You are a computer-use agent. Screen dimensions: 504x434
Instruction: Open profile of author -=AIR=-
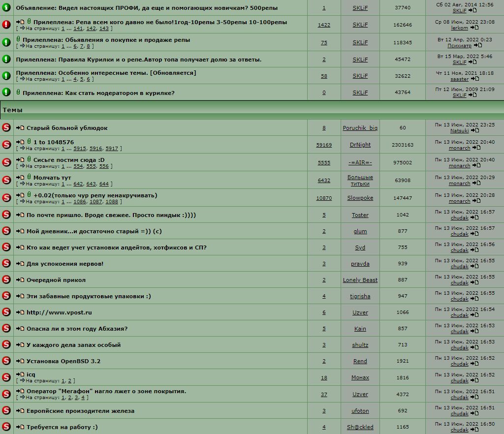click(x=360, y=162)
